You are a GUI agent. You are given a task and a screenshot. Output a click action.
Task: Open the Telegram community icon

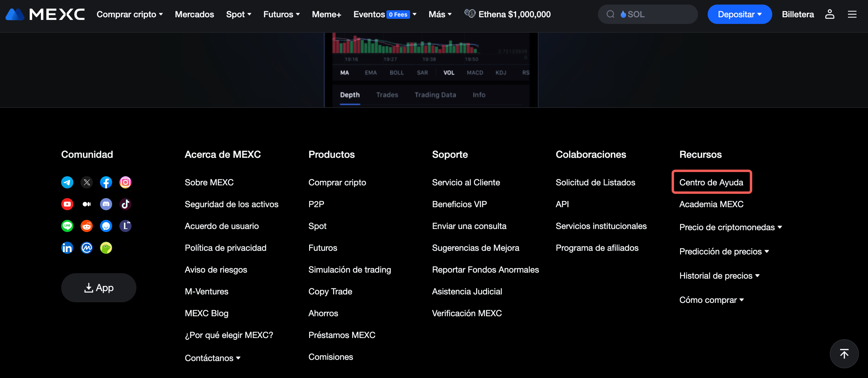tap(67, 182)
